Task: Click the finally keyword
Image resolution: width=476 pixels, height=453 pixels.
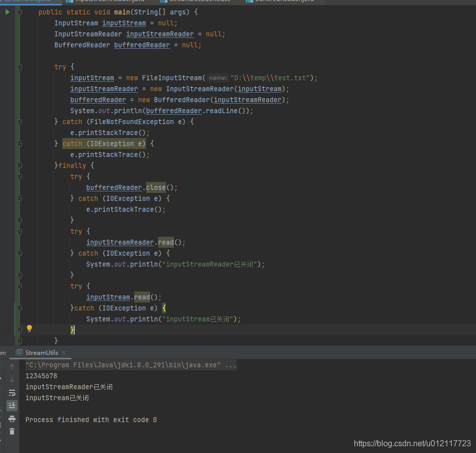Action: point(72,166)
